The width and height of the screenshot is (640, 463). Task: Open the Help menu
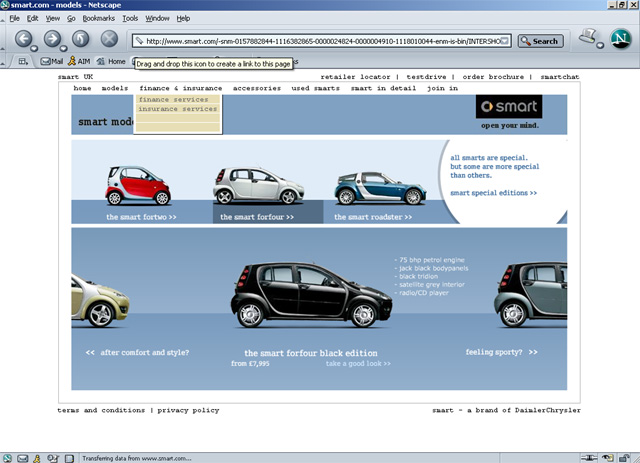183,18
